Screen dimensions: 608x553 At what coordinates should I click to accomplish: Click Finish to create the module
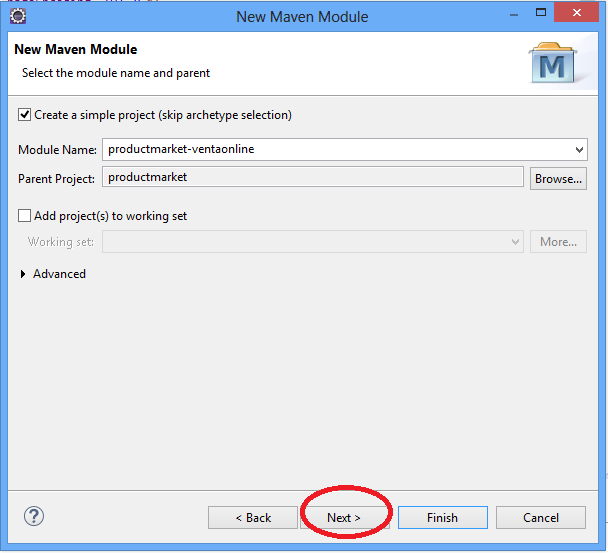point(443,517)
